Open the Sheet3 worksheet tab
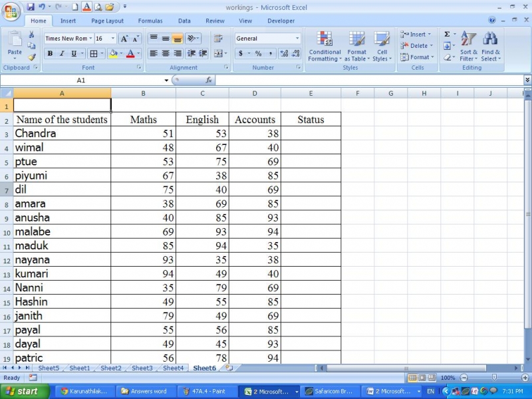Image resolution: width=532 pixels, height=399 pixels. tap(142, 368)
